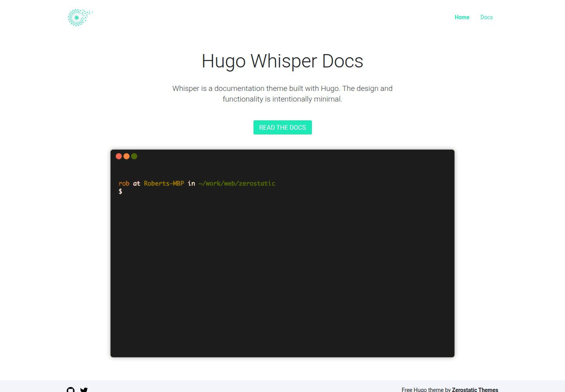
Task: Click the READ THE DOCS button
Action: 282,127
